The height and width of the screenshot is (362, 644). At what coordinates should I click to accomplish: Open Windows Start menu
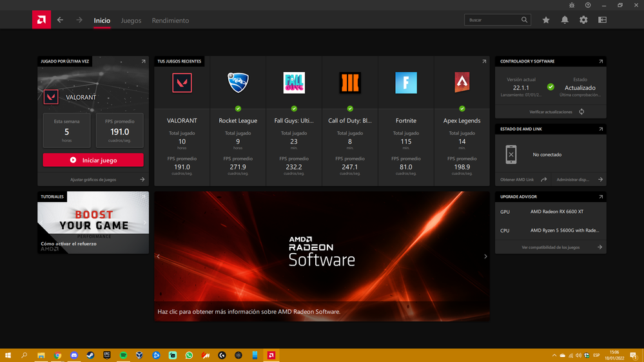8,356
